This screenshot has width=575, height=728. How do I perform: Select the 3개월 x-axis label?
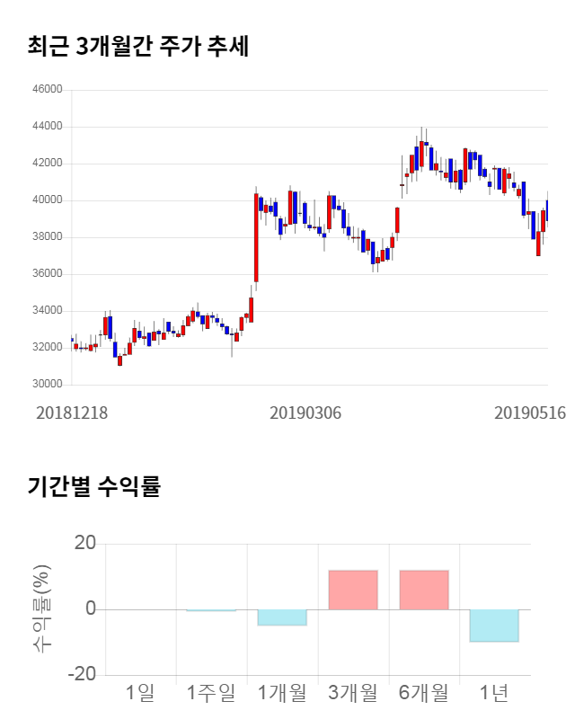pos(353,692)
